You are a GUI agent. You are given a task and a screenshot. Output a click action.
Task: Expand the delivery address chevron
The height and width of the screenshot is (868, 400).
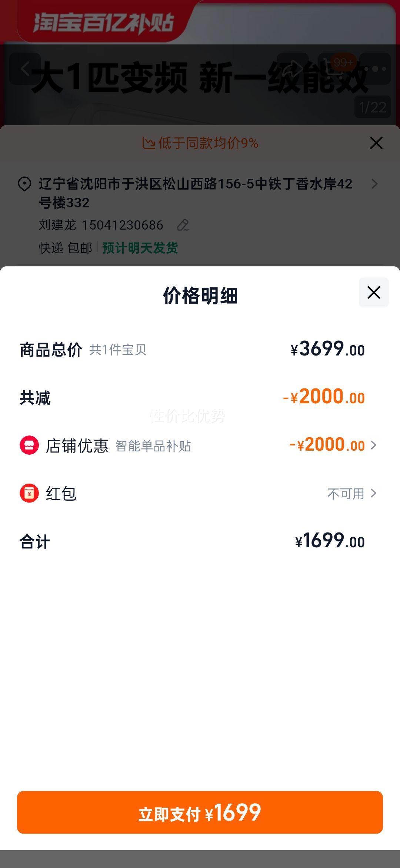[x=374, y=184]
